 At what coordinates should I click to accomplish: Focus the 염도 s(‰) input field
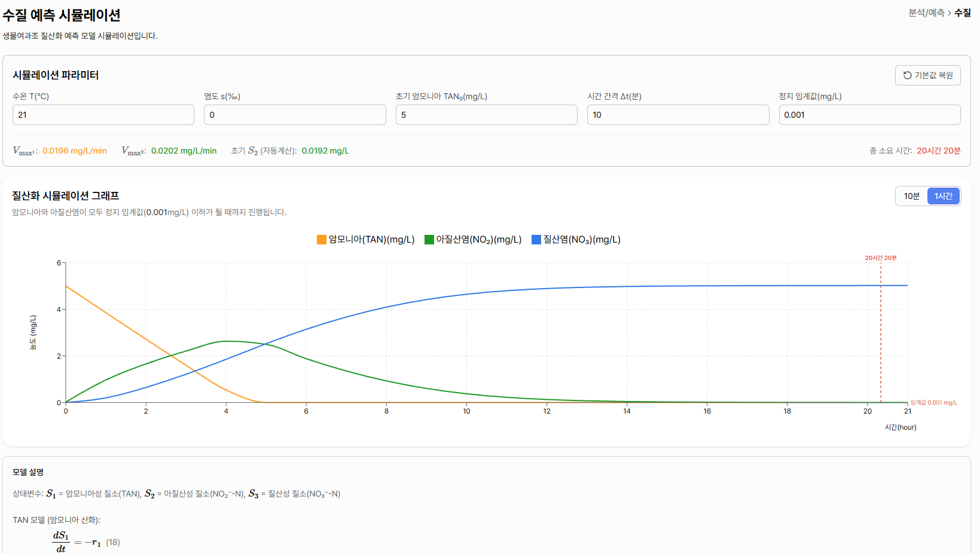[295, 115]
